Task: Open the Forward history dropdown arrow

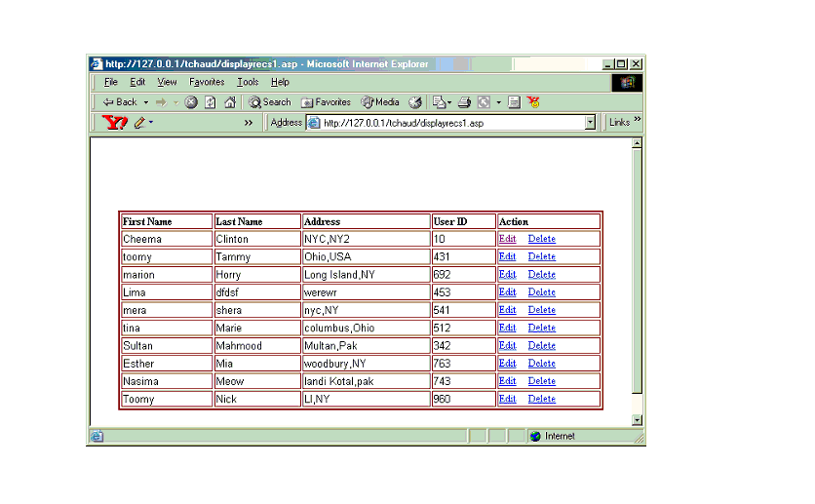Action: click(x=176, y=102)
